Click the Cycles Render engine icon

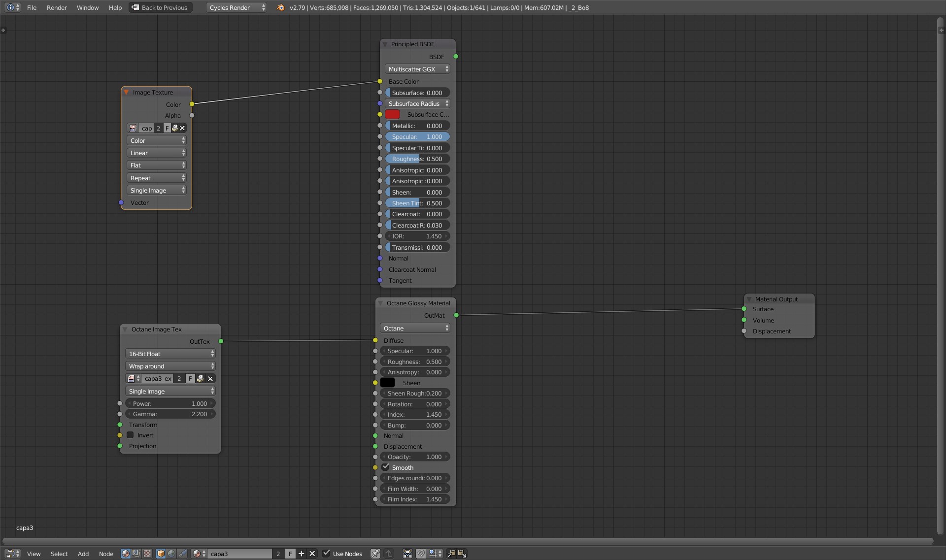(x=279, y=7)
